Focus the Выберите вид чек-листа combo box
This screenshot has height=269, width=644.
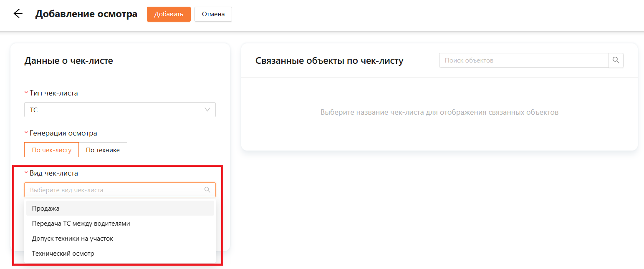tap(113, 190)
